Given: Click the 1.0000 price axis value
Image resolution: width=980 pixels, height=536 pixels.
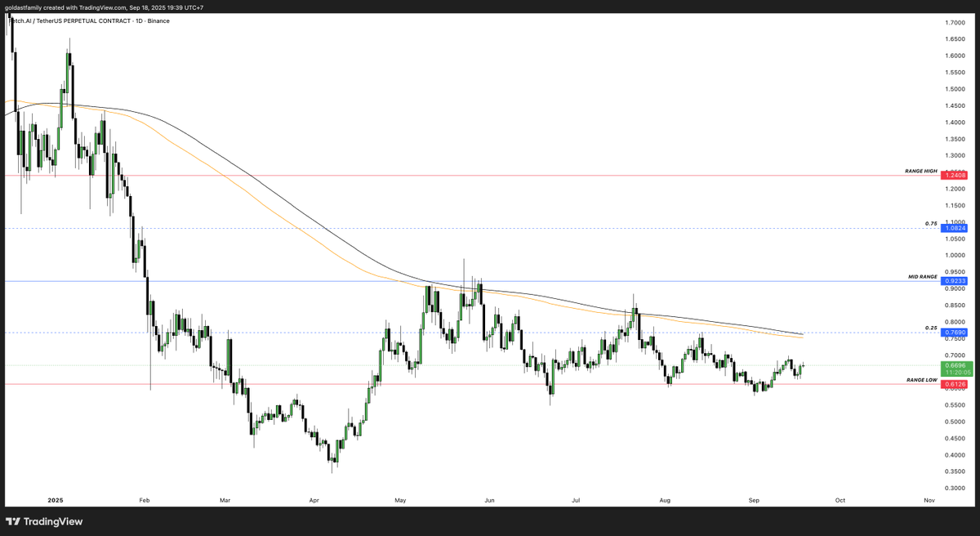Looking at the screenshot, I should [x=955, y=256].
